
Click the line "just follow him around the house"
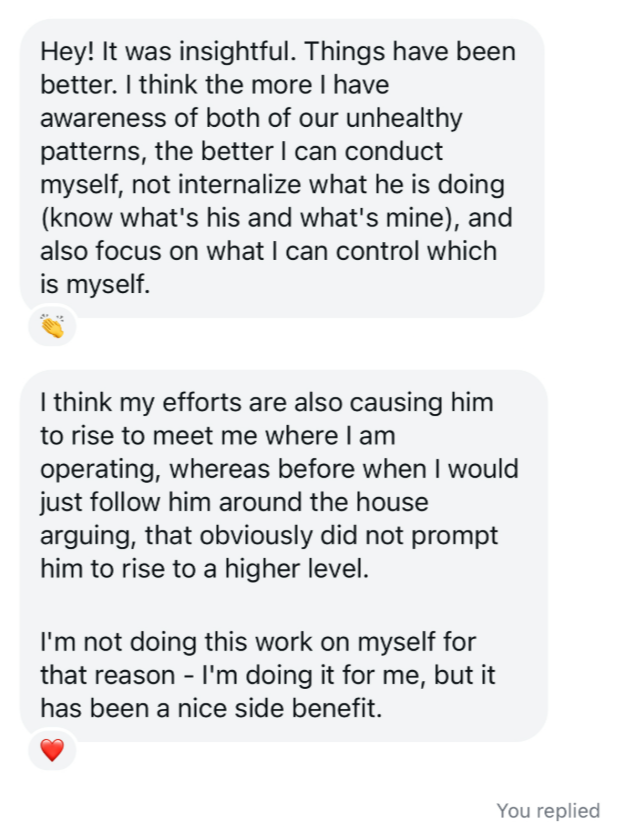pyautogui.click(x=234, y=502)
